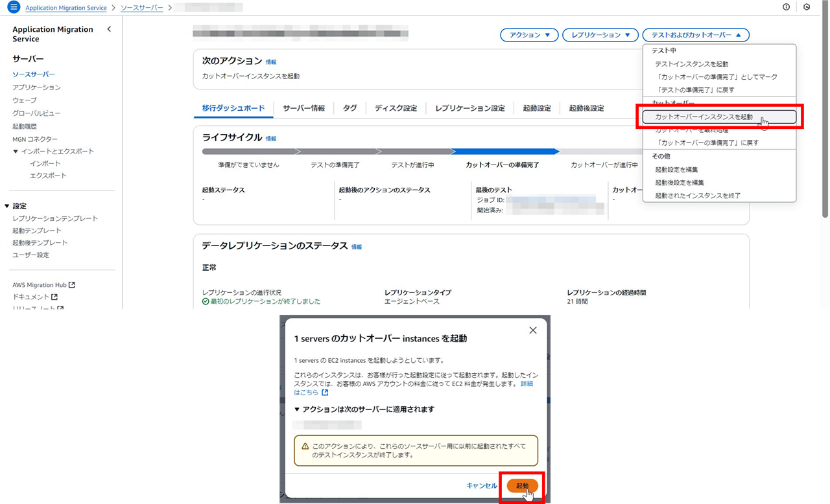
Task: Click キャンセル in the cutover dialog
Action: tap(481, 486)
